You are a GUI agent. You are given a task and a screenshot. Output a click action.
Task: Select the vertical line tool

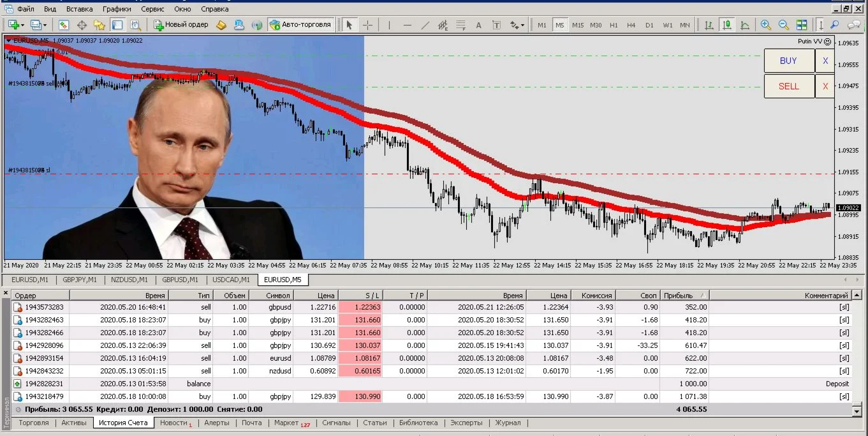[x=388, y=25]
